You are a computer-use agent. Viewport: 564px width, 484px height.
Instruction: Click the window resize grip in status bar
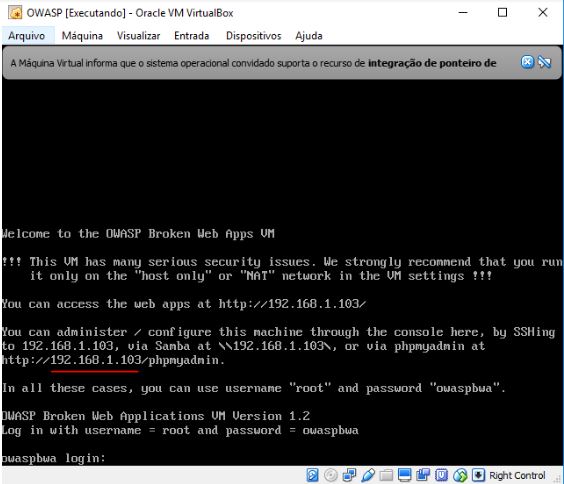click(558, 480)
